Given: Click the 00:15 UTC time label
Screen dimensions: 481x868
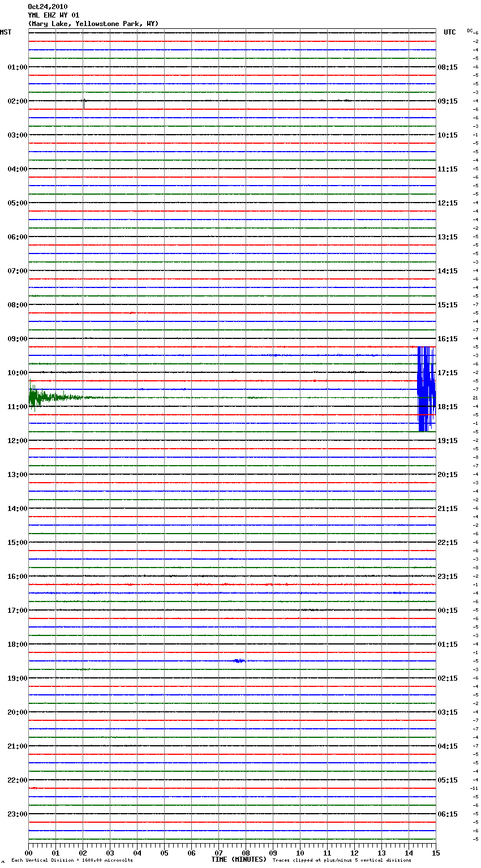Looking at the screenshot, I should pos(448,611).
